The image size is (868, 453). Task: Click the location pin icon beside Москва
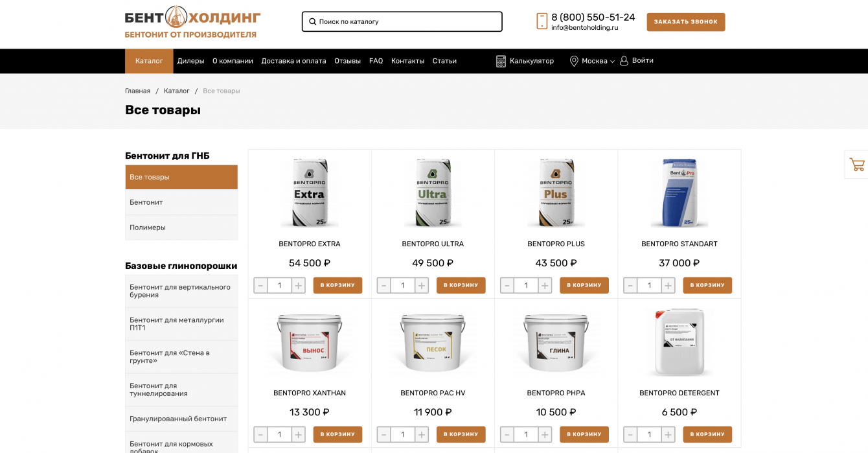574,61
